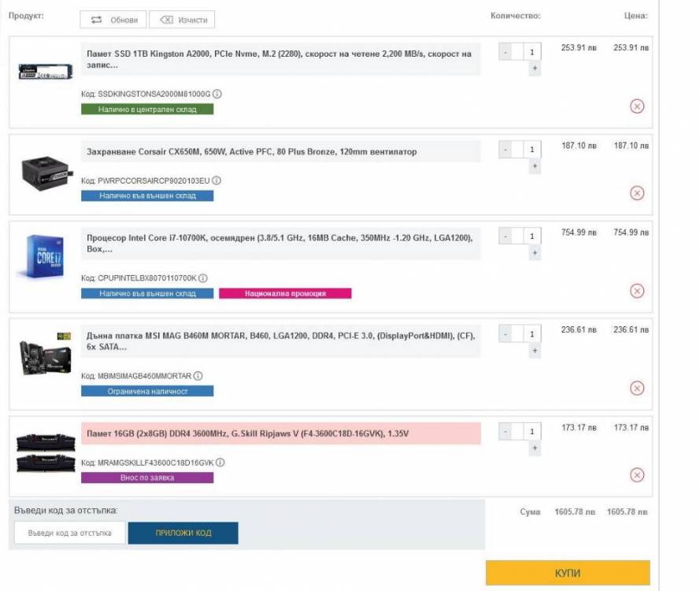This screenshot has height=591, width=700.
Task: Click the Количество column header
Action: pyautogui.click(x=515, y=16)
